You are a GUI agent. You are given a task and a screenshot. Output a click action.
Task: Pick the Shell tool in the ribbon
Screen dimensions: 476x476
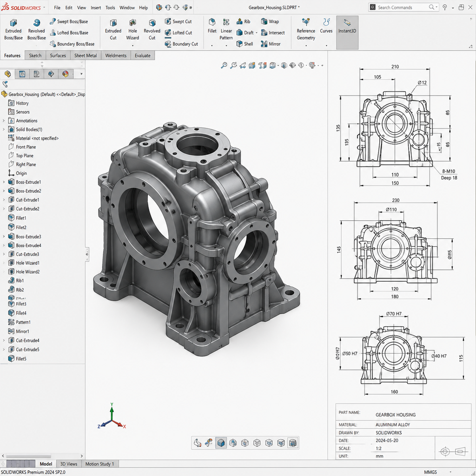pos(245,44)
